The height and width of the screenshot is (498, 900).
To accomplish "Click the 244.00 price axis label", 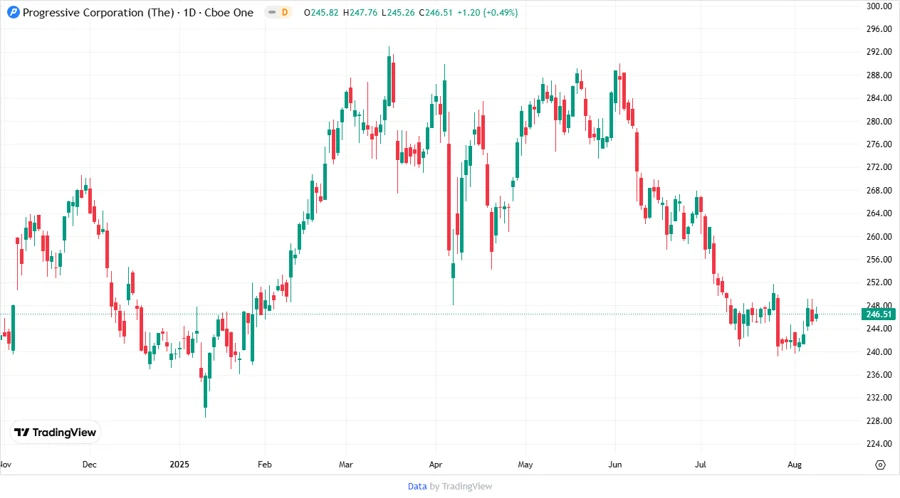I will pyautogui.click(x=879, y=329).
